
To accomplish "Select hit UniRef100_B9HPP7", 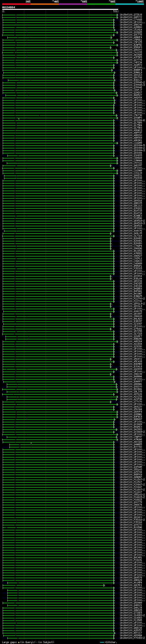I will pos(131,382).
